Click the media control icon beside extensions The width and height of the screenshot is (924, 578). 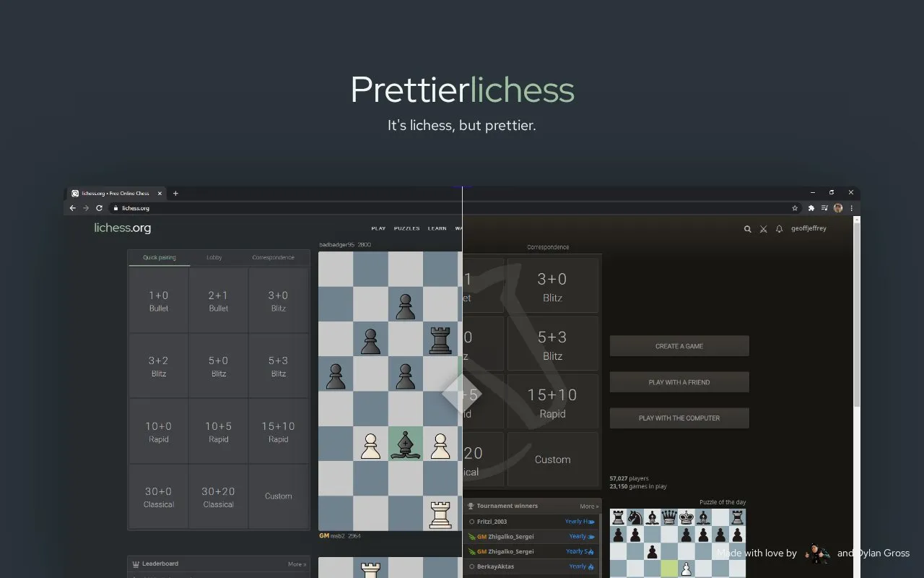824,208
